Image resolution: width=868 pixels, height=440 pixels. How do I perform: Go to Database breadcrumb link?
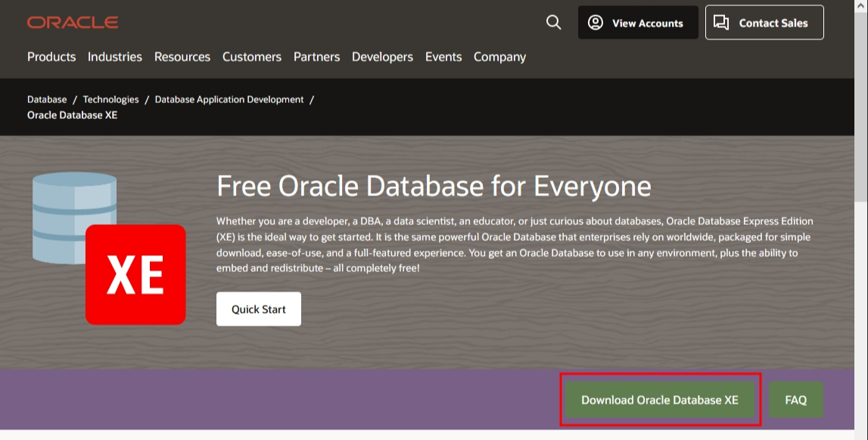click(x=47, y=99)
